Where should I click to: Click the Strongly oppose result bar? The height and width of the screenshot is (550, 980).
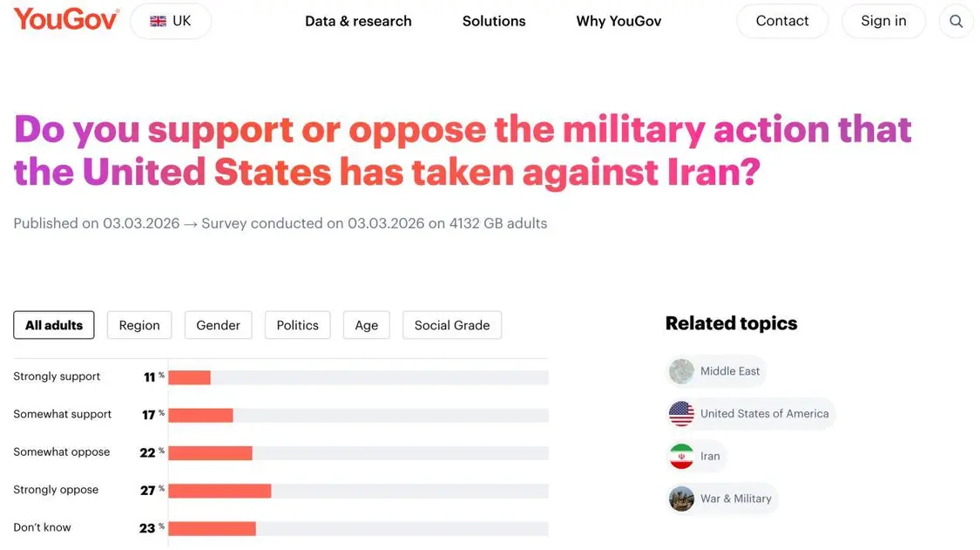click(x=220, y=491)
